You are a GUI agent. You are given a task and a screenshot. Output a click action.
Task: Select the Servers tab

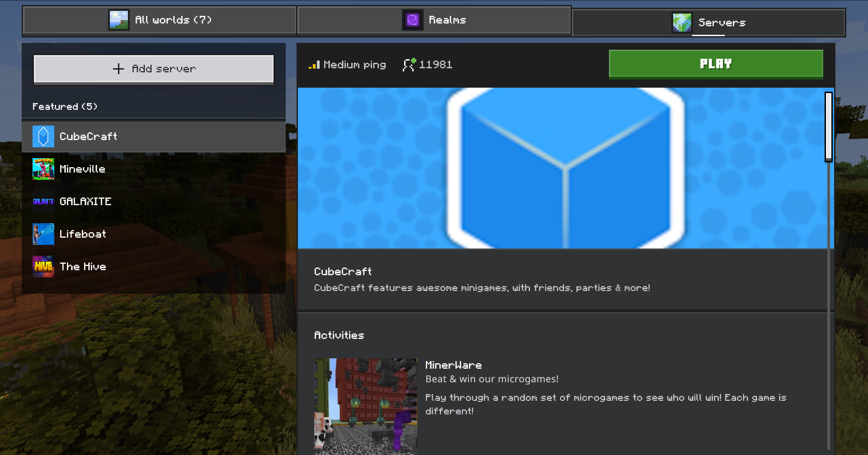click(x=708, y=23)
